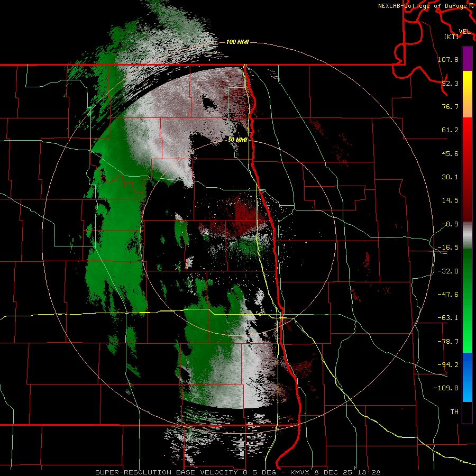Click the "8 DEC 25 18:28" timestamp
Viewport: 476px width, 476px height.
point(347,472)
